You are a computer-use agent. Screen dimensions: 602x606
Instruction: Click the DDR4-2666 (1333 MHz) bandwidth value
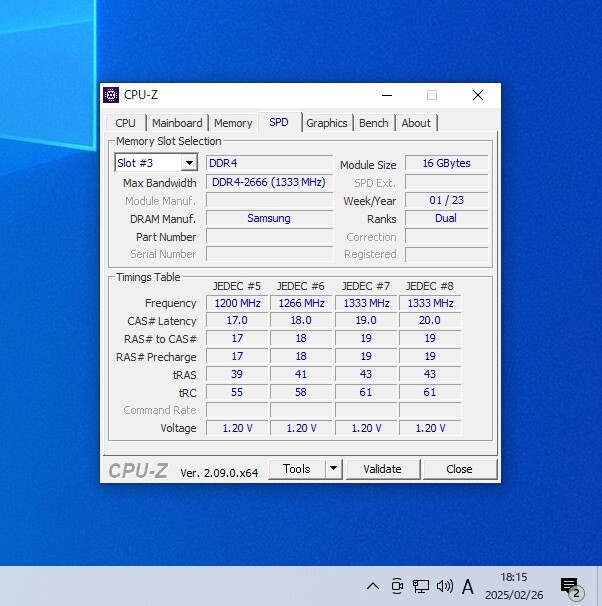[269, 182]
